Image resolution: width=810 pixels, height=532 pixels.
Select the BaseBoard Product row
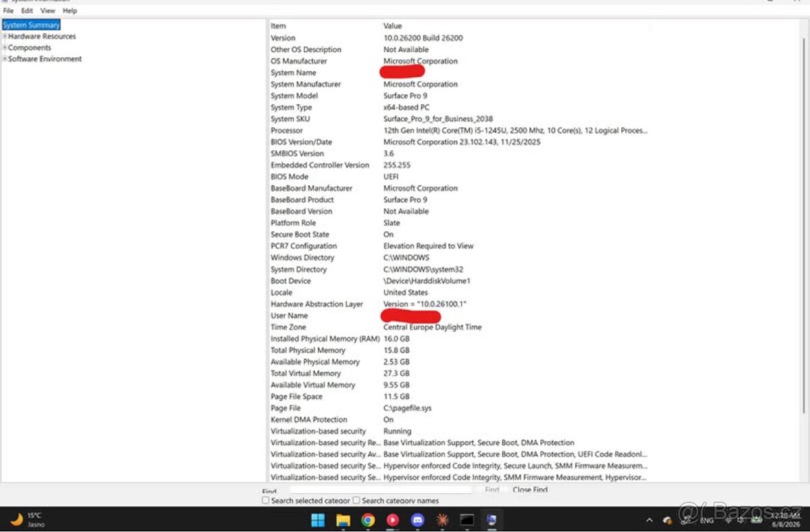[459, 200]
